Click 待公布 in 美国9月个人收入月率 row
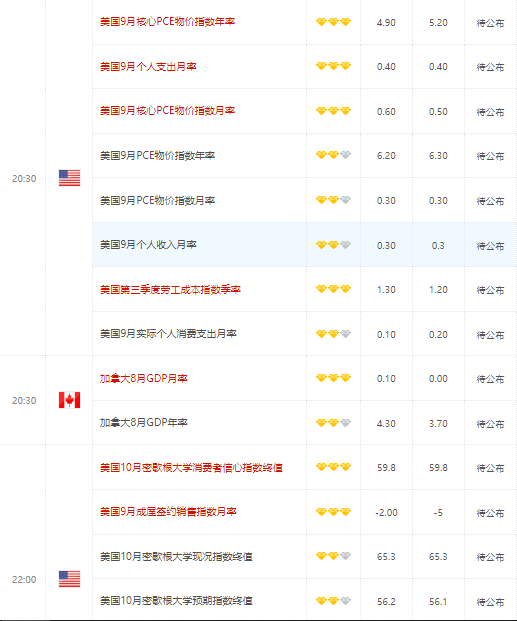This screenshot has width=517, height=621. click(490, 246)
